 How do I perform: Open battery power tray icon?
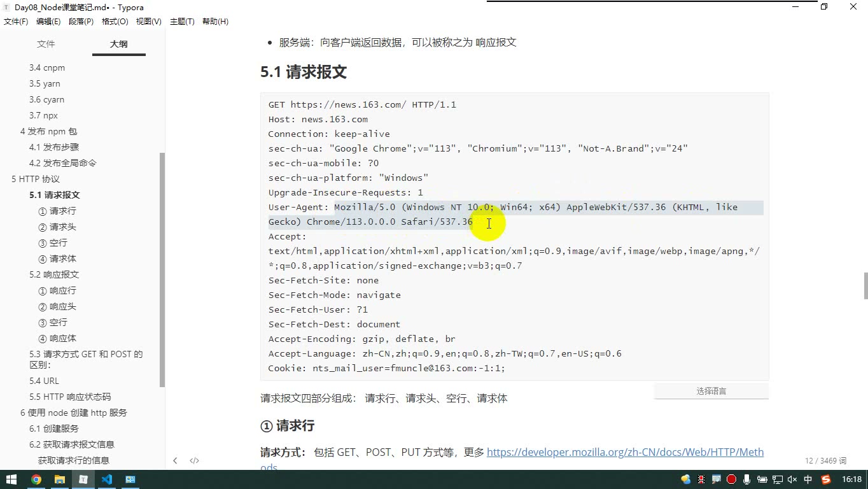tap(762, 479)
